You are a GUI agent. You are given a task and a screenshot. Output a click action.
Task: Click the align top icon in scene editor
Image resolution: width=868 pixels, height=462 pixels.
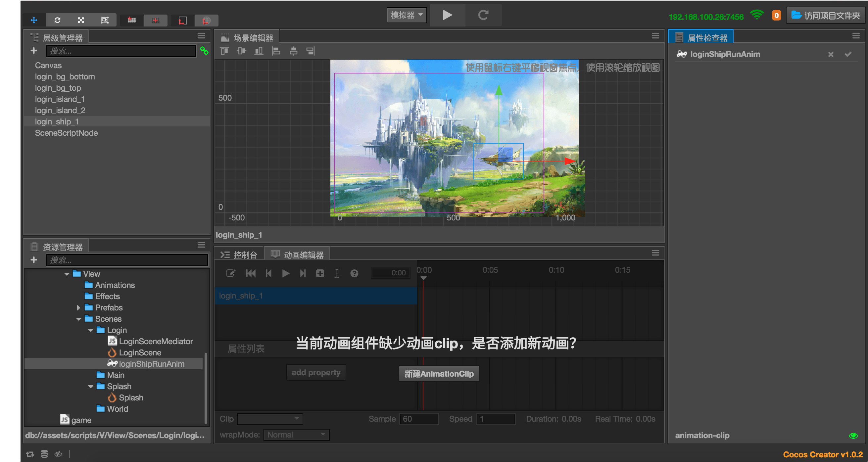point(224,51)
